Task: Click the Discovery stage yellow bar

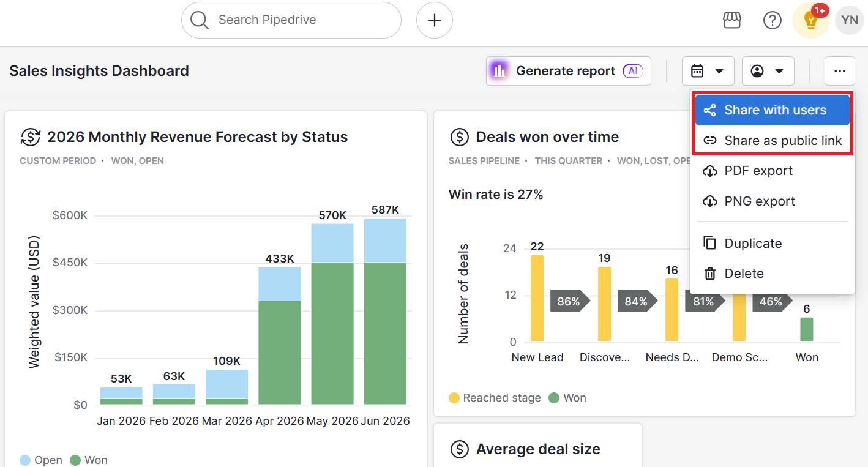Action: pos(604,304)
